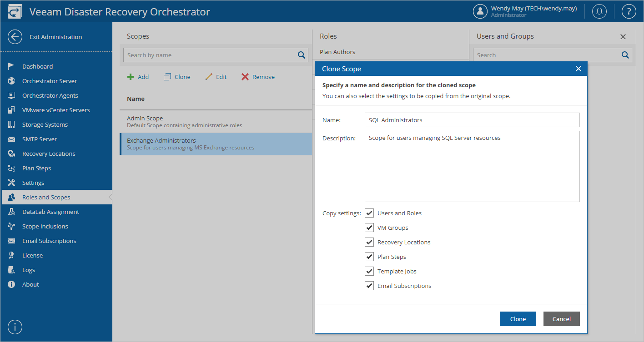
Task: Uncheck the VM Groups checkbox
Action: pos(369,228)
